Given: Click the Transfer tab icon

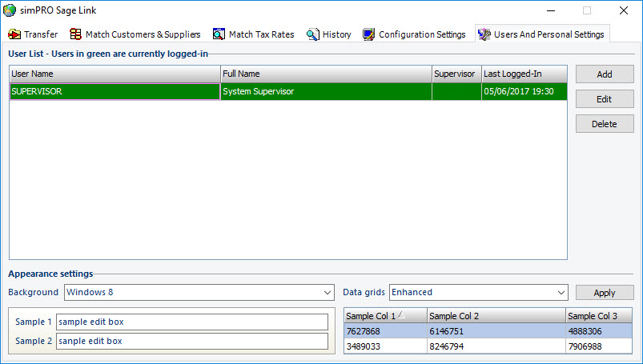Looking at the screenshot, I should (14, 34).
